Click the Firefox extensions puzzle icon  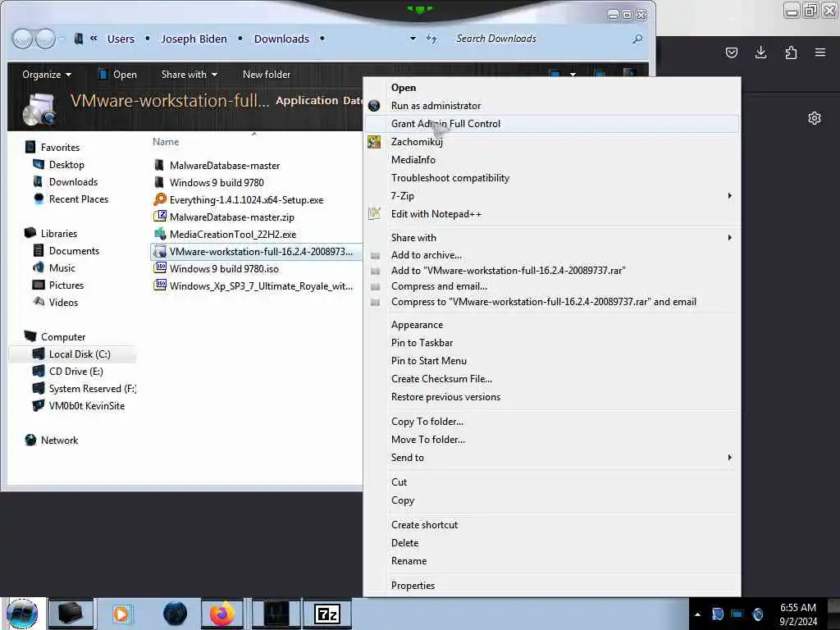point(791,52)
